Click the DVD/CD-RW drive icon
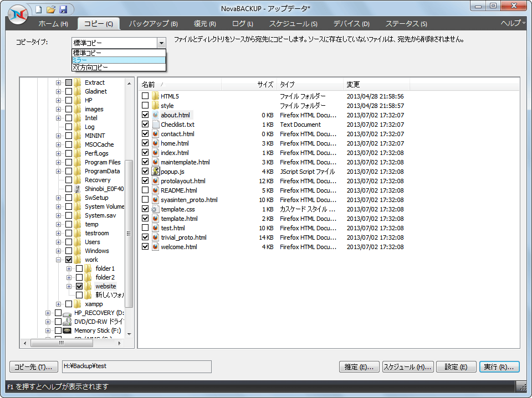 click(67, 322)
